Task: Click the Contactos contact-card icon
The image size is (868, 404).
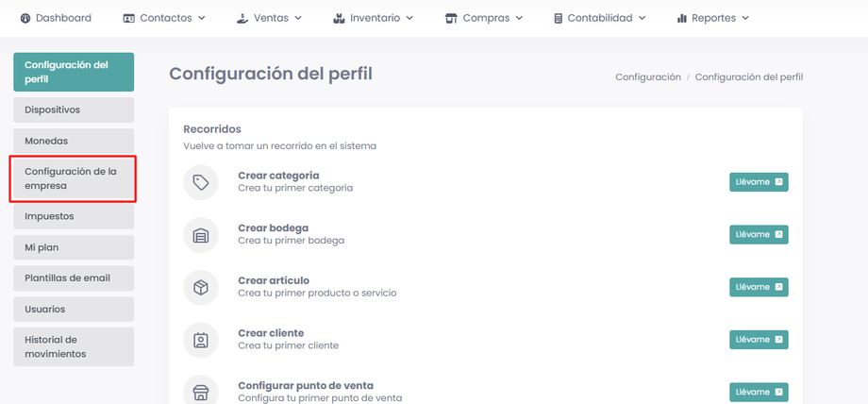Action: pos(129,18)
